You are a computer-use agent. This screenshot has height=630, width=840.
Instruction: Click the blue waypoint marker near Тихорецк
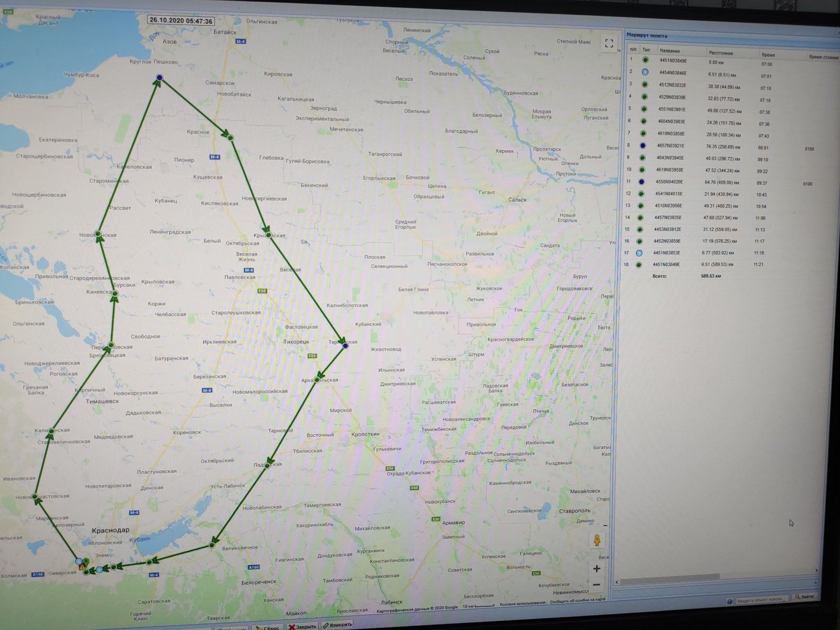[345, 346]
